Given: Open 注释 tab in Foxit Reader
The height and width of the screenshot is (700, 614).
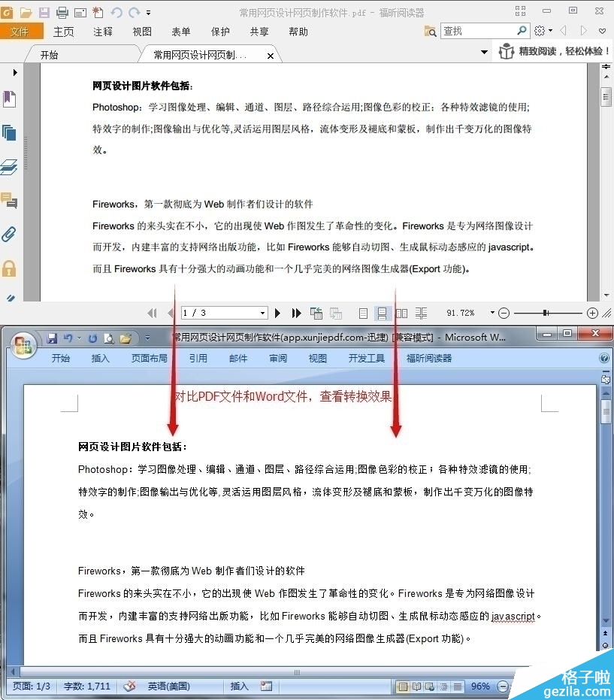Looking at the screenshot, I should pos(103,32).
